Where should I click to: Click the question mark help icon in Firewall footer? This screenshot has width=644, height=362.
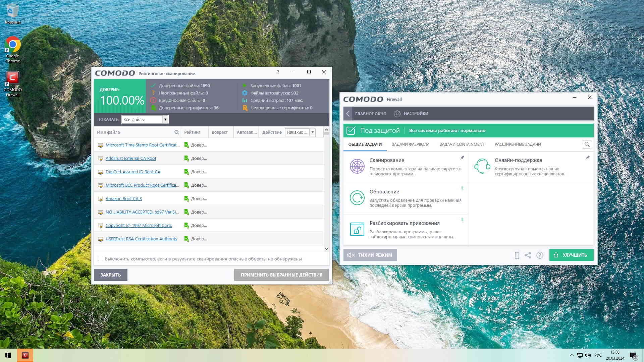pos(540,255)
